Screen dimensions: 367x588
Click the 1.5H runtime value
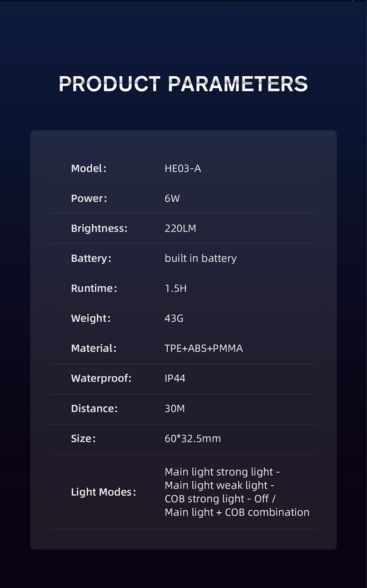176,288
